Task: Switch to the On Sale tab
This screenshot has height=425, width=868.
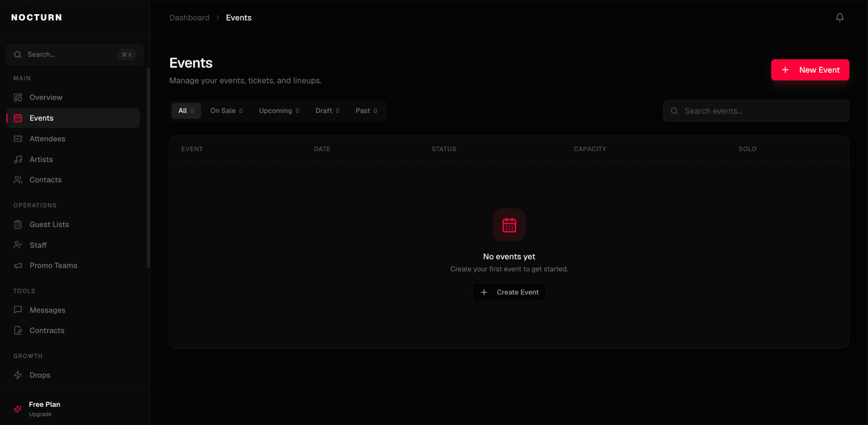Action: [226, 111]
